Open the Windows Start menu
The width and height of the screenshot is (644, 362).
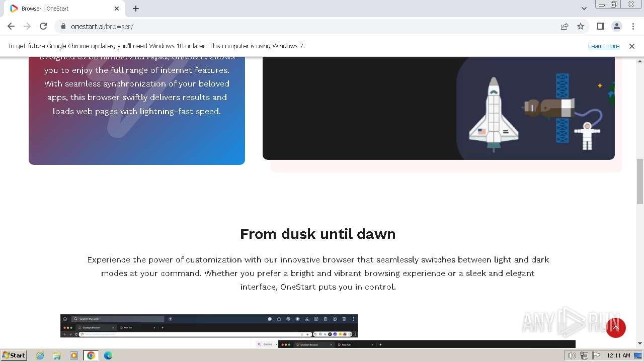pos(14,355)
